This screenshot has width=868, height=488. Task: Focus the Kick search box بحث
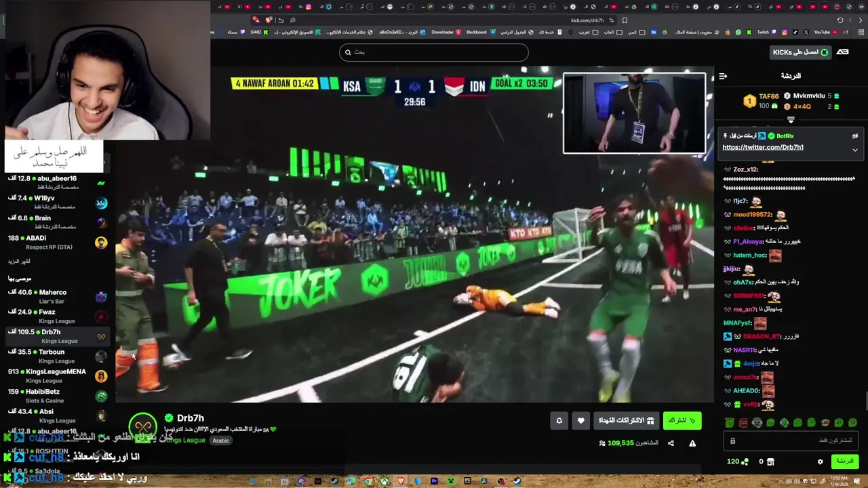click(434, 52)
